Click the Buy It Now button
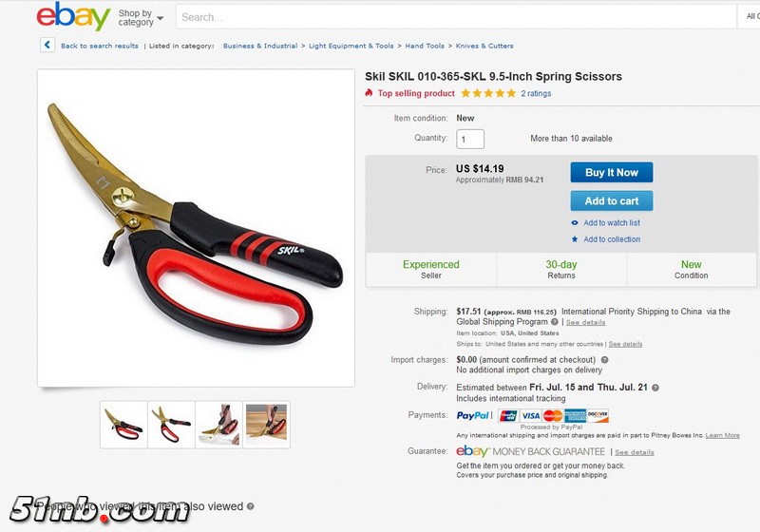The height and width of the screenshot is (532, 760). click(612, 173)
